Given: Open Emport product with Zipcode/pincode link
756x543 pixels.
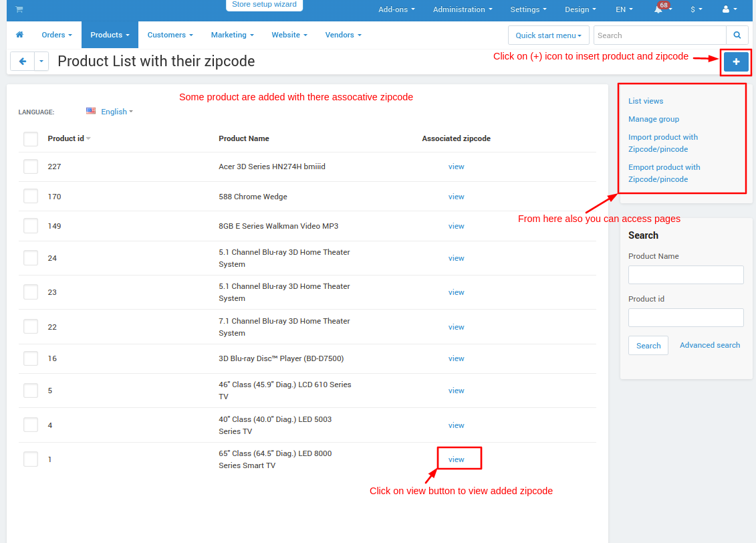Looking at the screenshot, I should point(664,173).
